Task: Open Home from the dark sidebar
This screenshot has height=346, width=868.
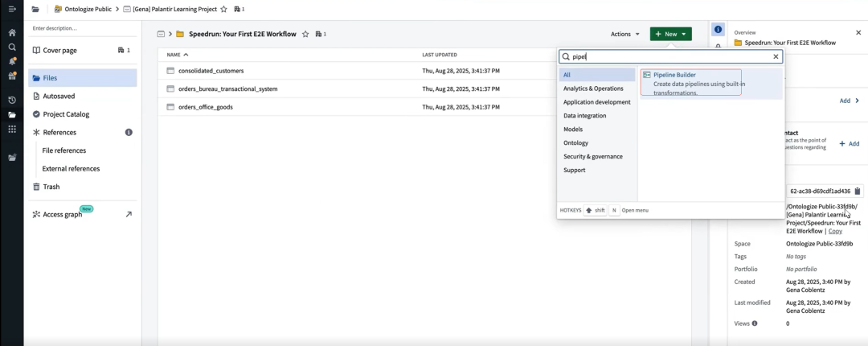Action: point(11,33)
